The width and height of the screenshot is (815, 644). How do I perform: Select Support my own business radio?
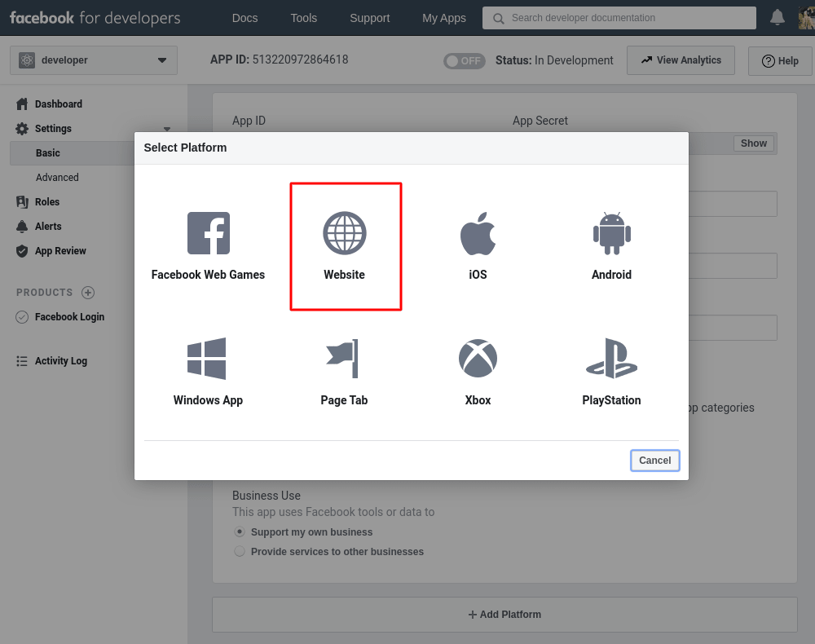239,532
